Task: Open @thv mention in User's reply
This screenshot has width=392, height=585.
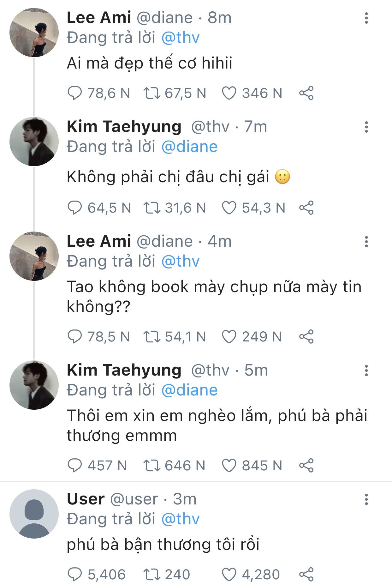Action: [x=180, y=519]
